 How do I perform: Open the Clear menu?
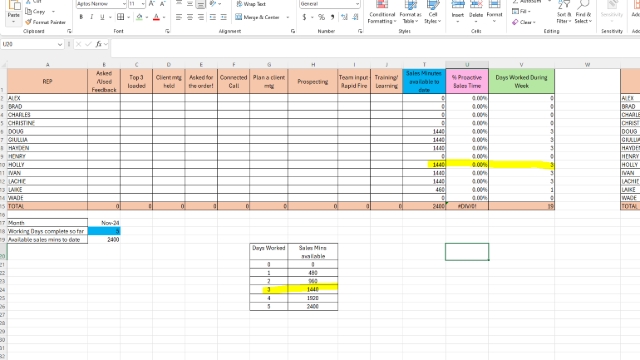524,22
